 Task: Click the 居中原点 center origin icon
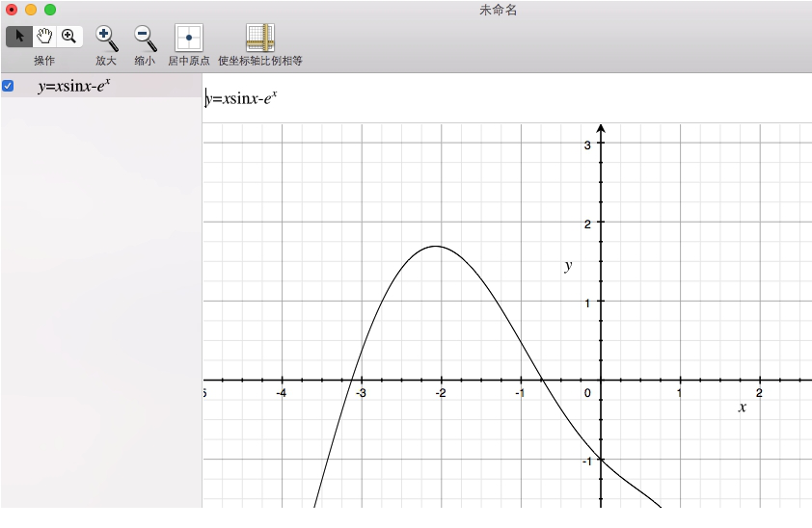click(188, 38)
